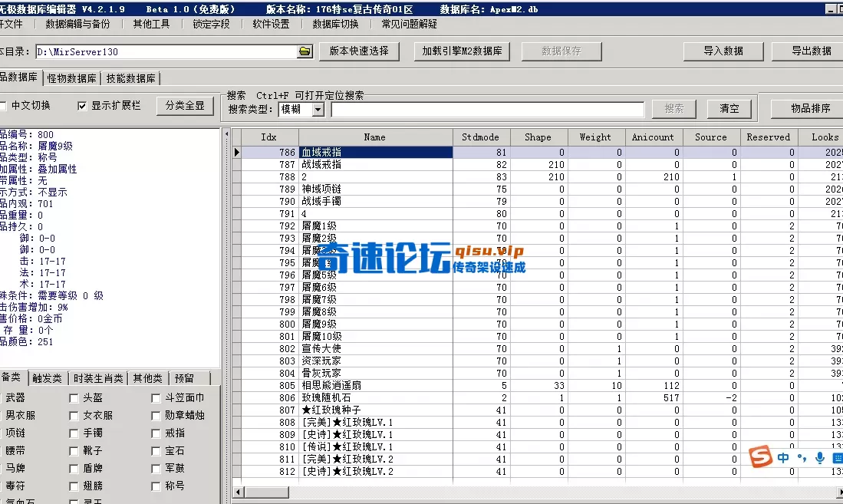The image size is (843, 504).
Task: Click the left arrow of the horizontal scrollbar
Action: pyautogui.click(x=238, y=492)
